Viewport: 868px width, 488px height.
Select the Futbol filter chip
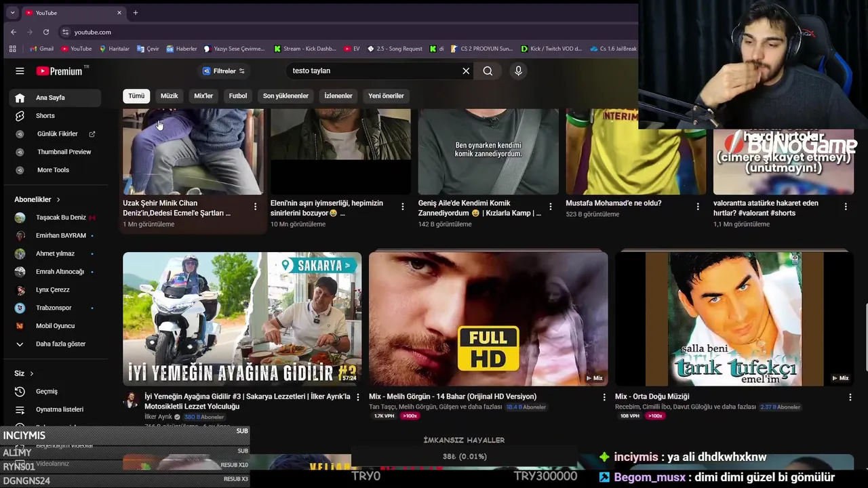click(x=238, y=96)
